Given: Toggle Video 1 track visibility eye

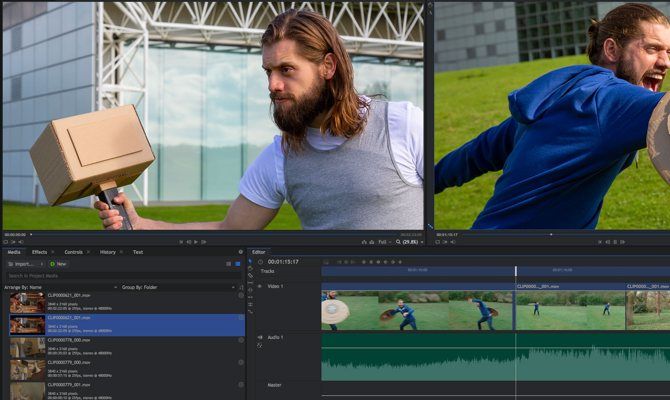Looking at the screenshot, I should [x=258, y=286].
